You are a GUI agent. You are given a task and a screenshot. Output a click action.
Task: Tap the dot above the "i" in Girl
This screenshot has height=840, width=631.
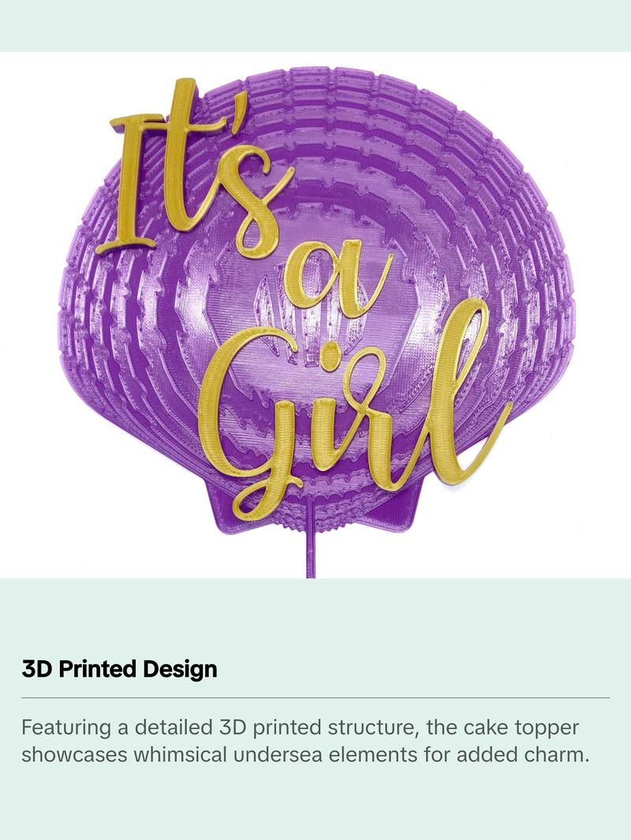coord(328,357)
